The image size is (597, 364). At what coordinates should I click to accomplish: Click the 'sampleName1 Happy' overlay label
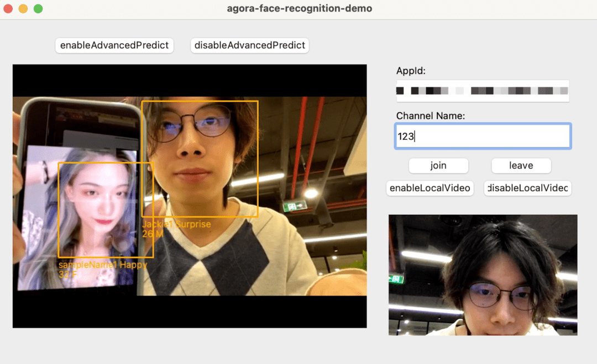click(103, 265)
